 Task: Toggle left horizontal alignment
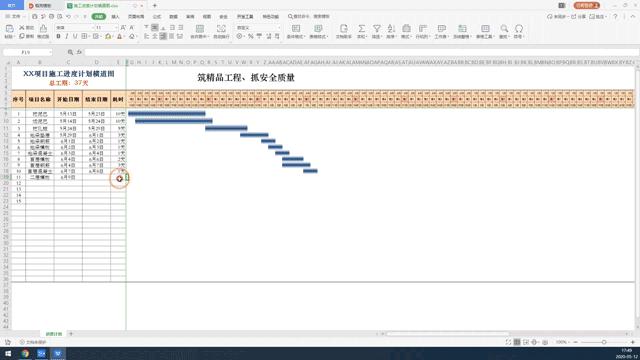pyautogui.click(x=146, y=36)
